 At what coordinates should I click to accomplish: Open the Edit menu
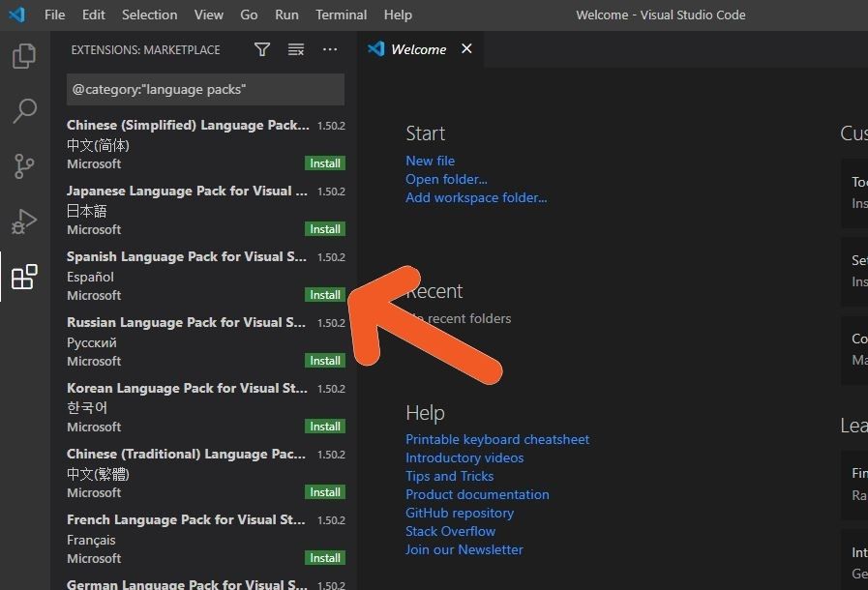(94, 15)
